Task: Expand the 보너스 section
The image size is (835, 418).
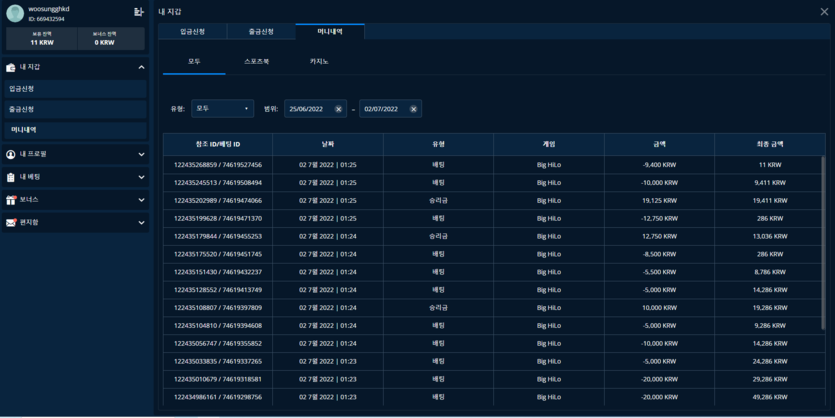Action: pyautogui.click(x=141, y=200)
